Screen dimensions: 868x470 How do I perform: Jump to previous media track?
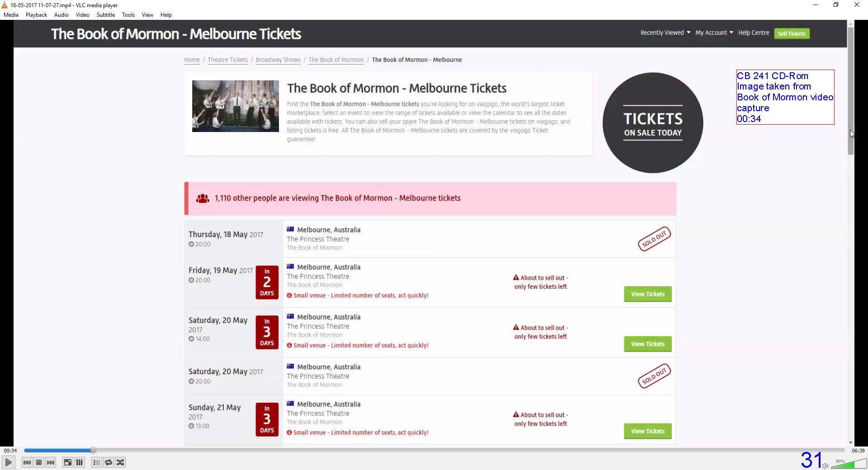[x=27, y=462]
